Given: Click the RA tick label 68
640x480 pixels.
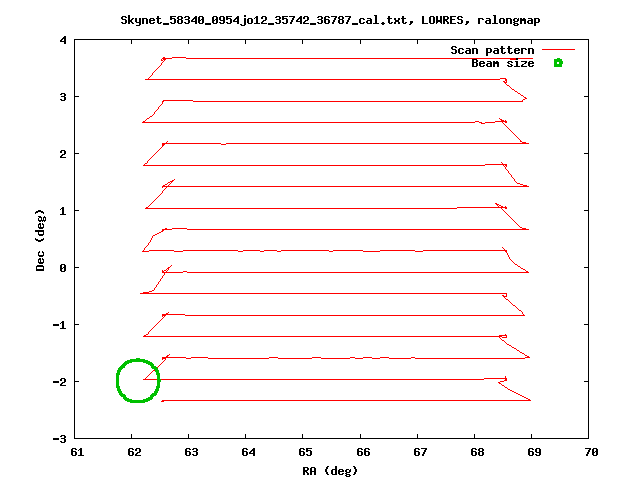Looking at the screenshot, I should (477, 452).
